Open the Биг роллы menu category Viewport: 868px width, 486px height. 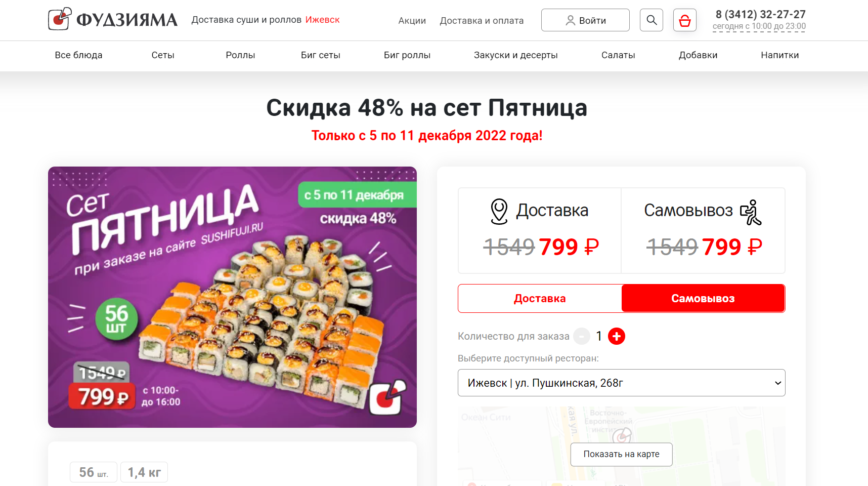407,55
